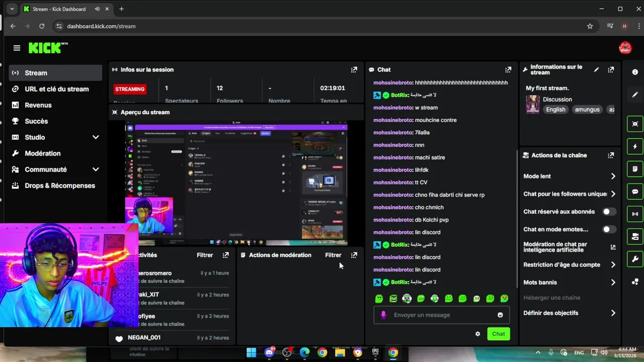Image resolution: width=644 pixels, height=362 pixels.
Task: Toggle the chat bubble widget in right toolbar
Action: click(635, 192)
